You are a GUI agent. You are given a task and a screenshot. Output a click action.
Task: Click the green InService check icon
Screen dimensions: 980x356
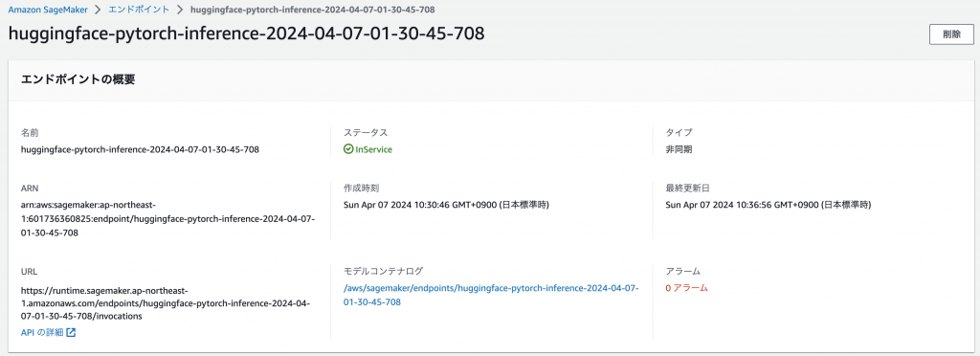348,150
